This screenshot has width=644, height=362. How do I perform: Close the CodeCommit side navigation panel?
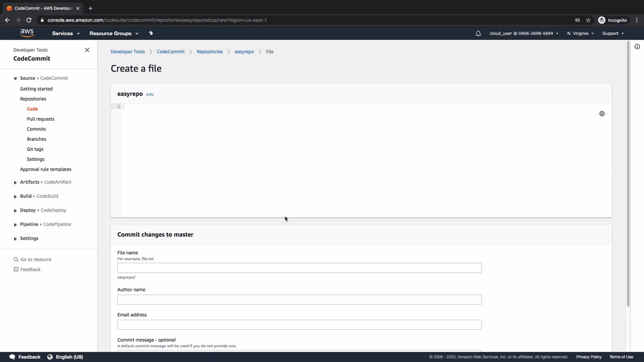pyautogui.click(x=87, y=50)
